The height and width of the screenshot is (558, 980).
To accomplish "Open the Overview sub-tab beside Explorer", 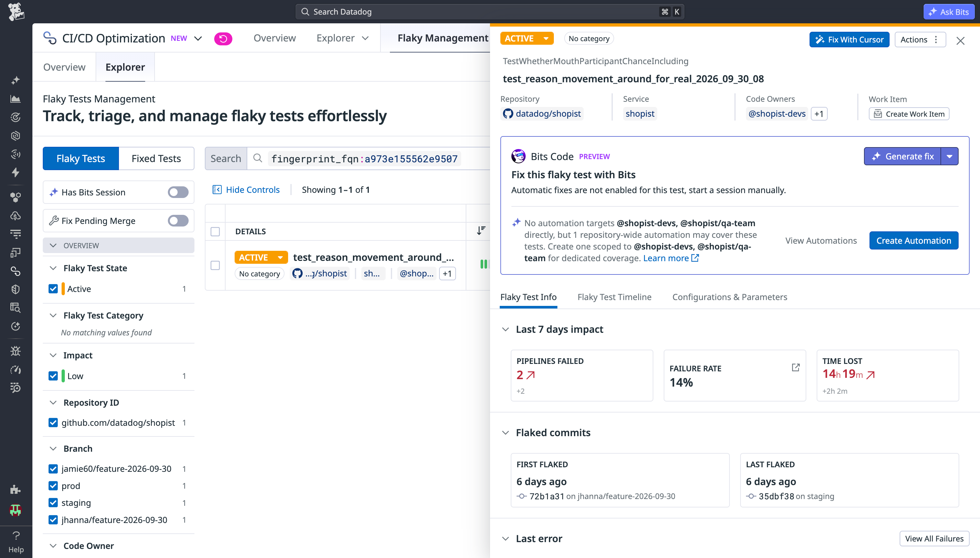I will pyautogui.click(x=64, y=67).
